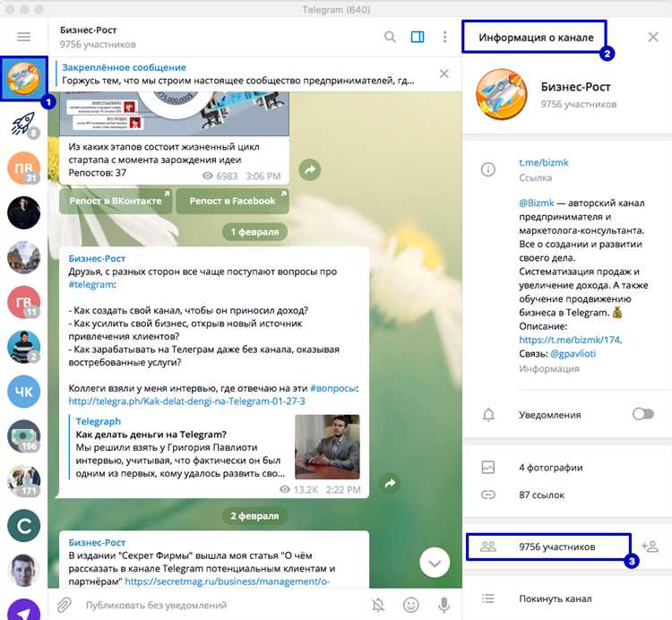Open the city building avatar chat
The width and height of the screenshot is (672, 620).
[23, 257]
